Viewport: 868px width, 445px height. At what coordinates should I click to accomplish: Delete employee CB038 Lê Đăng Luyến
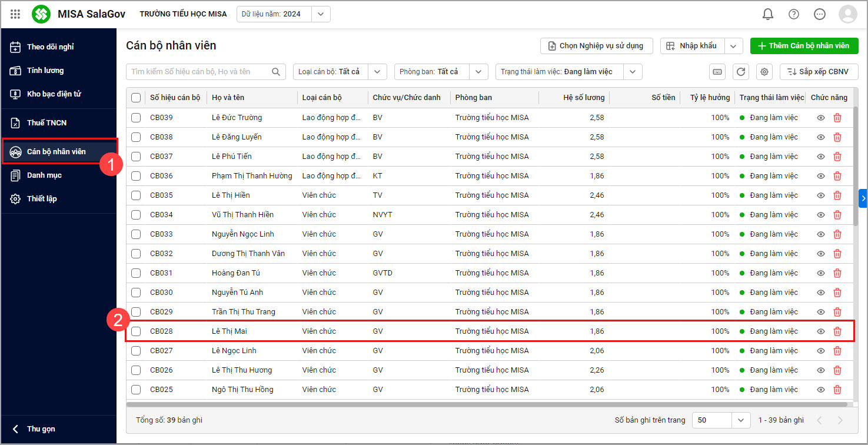pyautogui.click(x=837, y=137)
